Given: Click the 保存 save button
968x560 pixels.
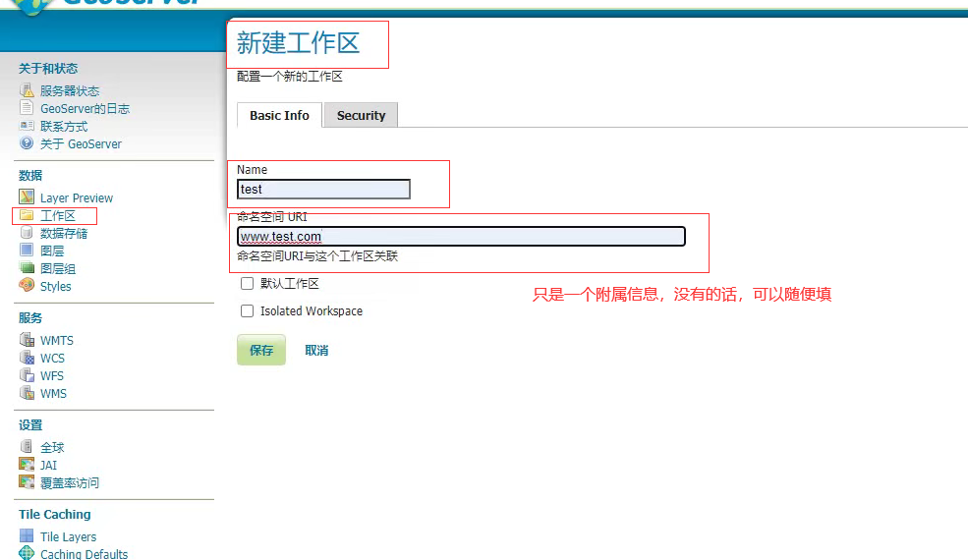Looking at the screenshot, I should pos(261,350).
